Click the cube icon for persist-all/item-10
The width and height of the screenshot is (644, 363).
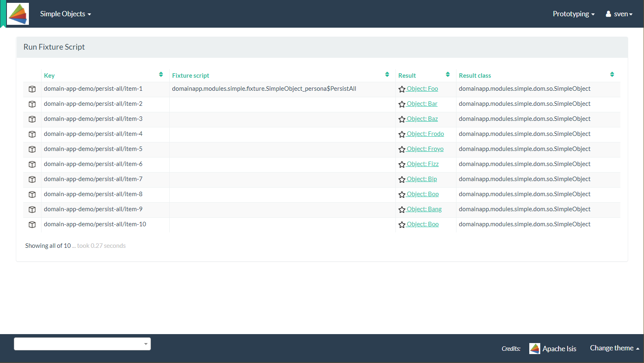coord(32,225)
